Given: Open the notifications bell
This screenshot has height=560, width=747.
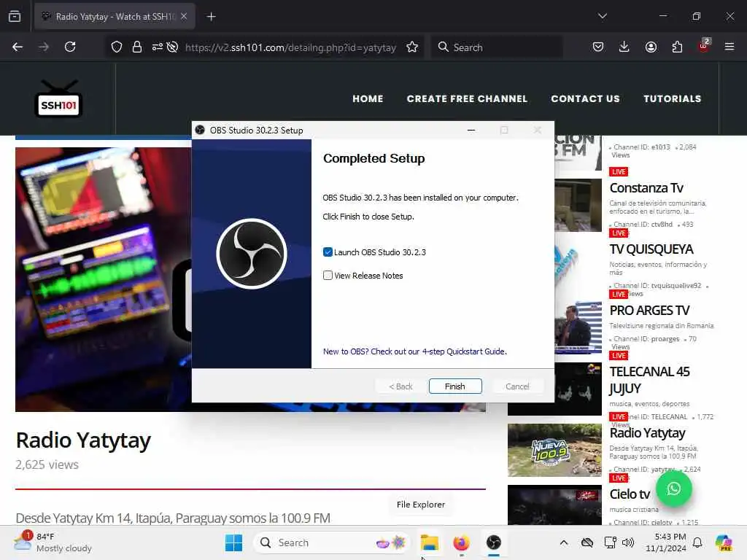Looking at the screenshot, I should pyautogui.click(x=697, y=542).
